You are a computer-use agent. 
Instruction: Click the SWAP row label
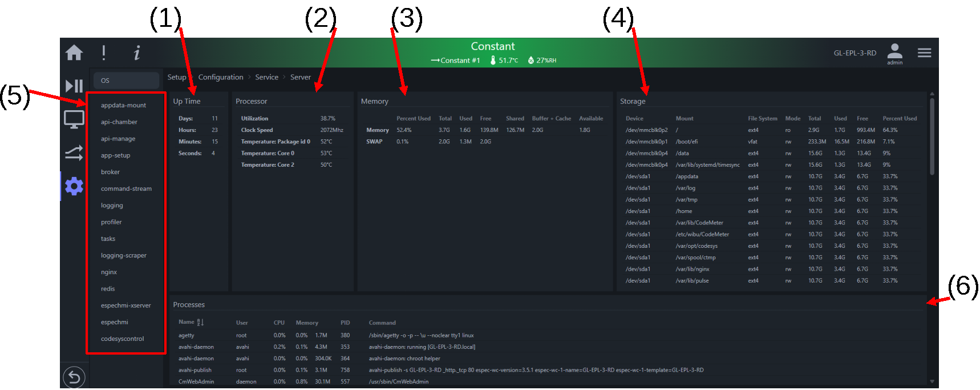[374, 142]
